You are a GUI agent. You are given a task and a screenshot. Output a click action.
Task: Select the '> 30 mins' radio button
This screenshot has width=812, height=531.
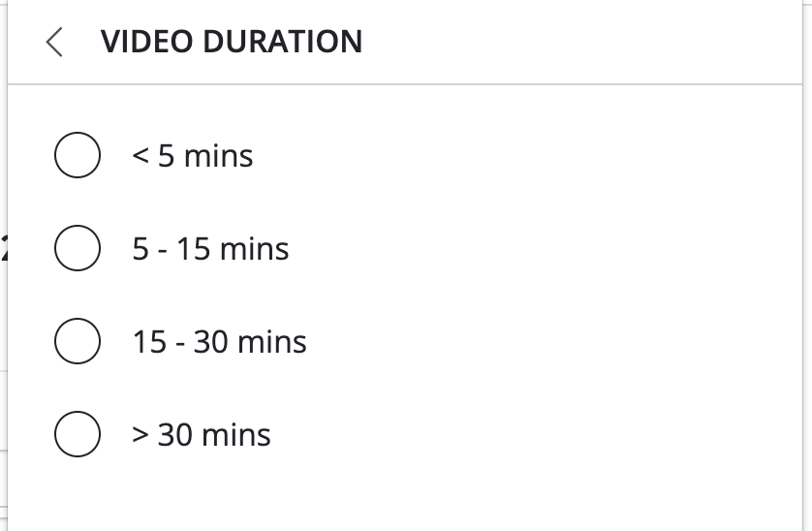(78, 435)
